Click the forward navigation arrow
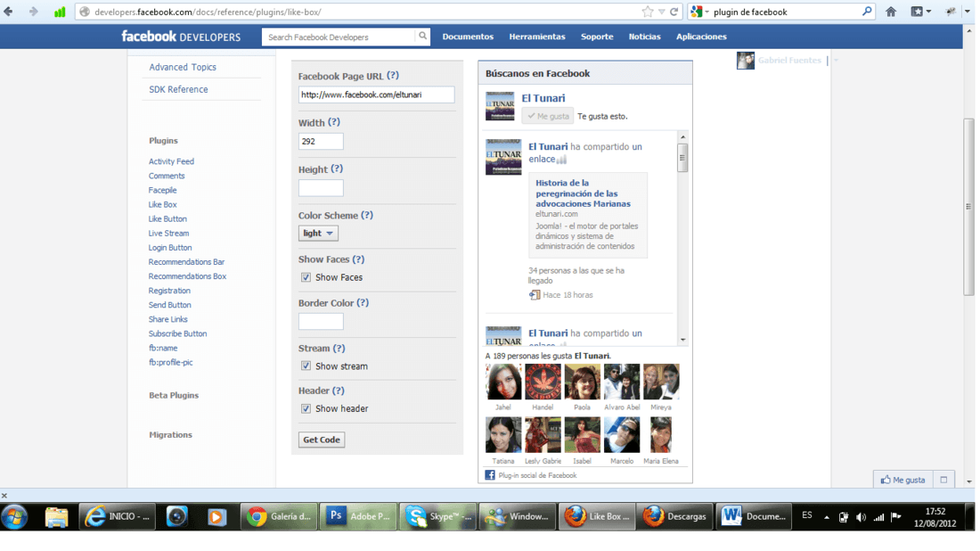980x551 pixels. point(33,12)
